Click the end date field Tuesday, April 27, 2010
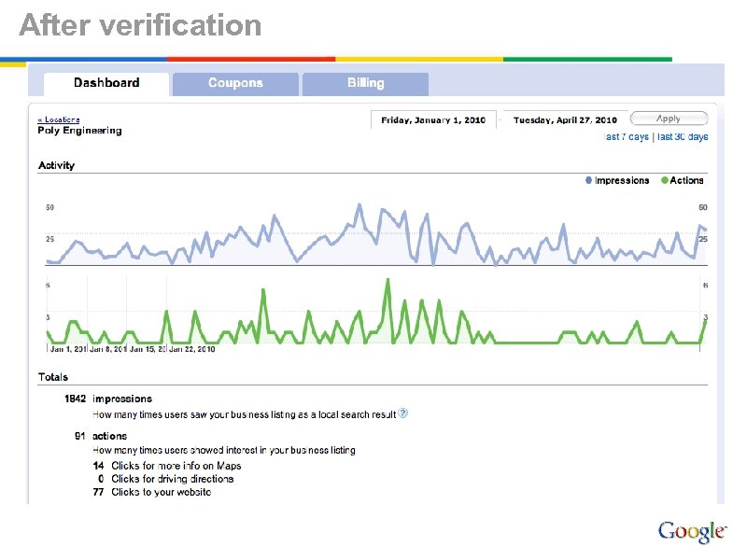The width and height of the screenshot is (747, 560). point(565,119)
